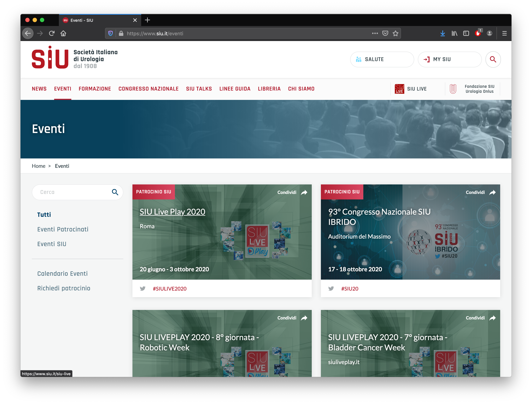532x404 pixels.
Task: Open SIU LIVEPLAY 2020 7° giornata title
Action: tap(388, 342)
